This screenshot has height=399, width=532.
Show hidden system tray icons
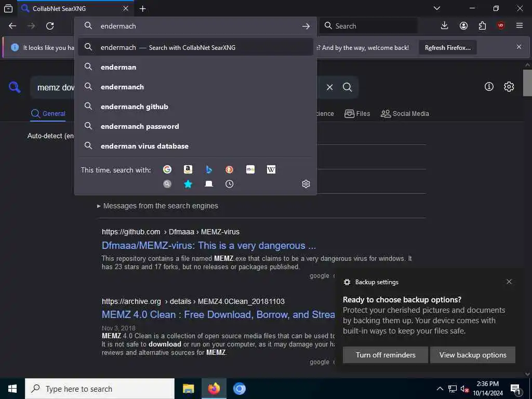[x=440, y=389]
